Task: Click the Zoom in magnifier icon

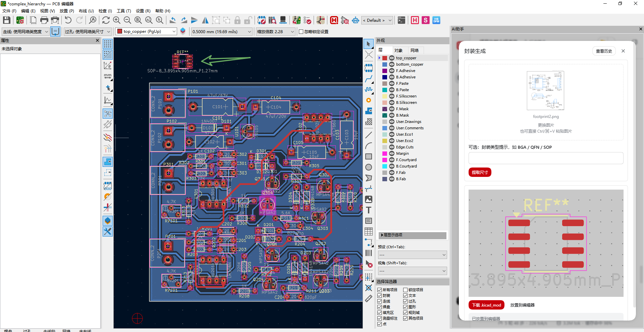Action: click(x=117, y=20)
